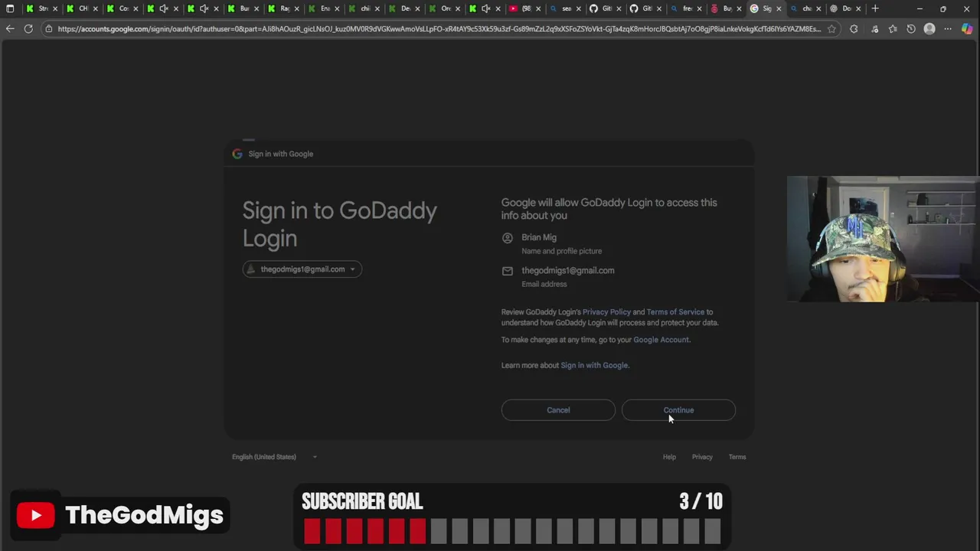Open the English (United States) language dropdown
Image resolution: width=980 pixels, height=551 pixels.
click(x=274, y=457)
